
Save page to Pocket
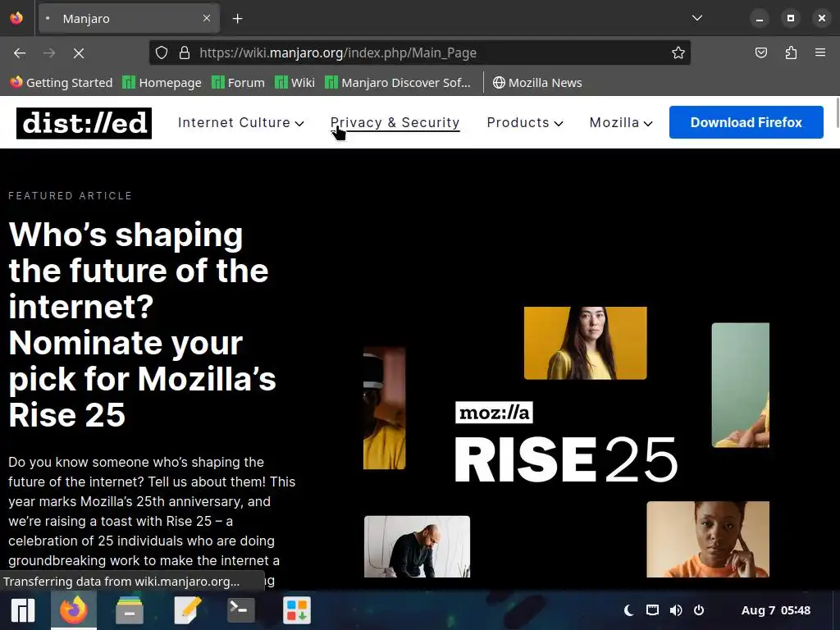(760, 52)
